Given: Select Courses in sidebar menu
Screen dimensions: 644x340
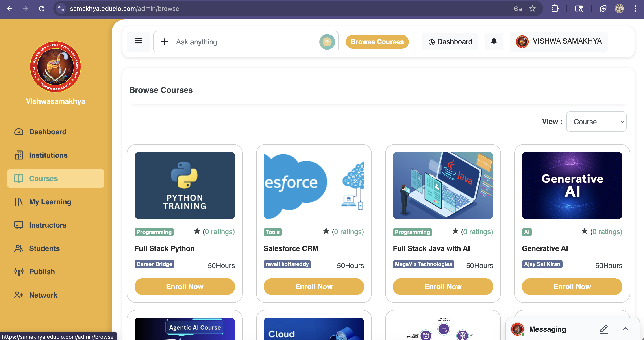Looking at the screenshot, I should [56, 178].
